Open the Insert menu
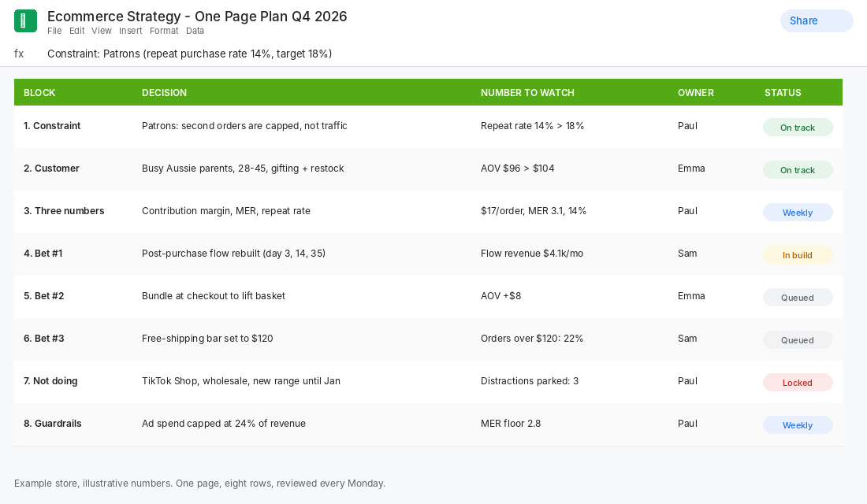Image resolution: width=867 pixels, height=504 pixels. click(131, 31)
